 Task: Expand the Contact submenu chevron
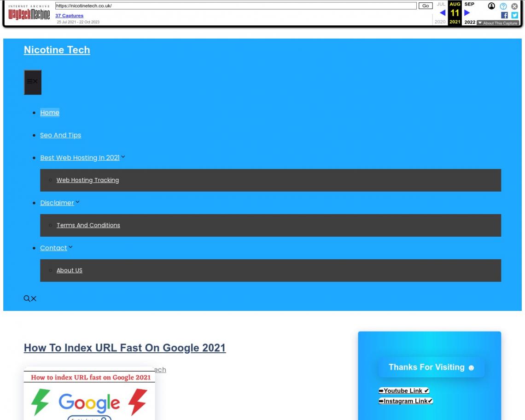coord(70,247)
